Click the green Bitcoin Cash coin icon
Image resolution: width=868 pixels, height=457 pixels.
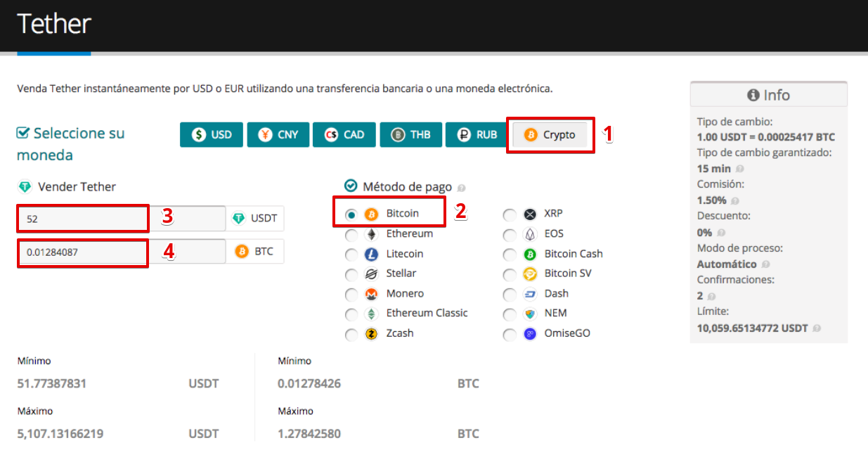(530, 255)
